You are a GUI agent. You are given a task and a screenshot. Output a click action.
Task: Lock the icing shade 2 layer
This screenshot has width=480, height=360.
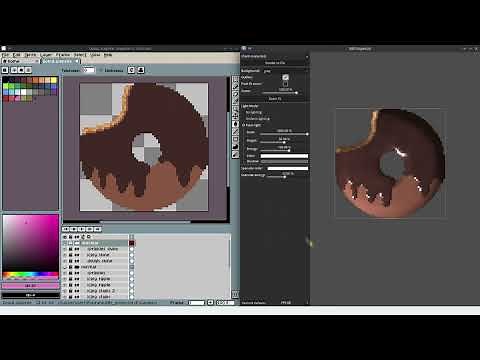[71, 291]
